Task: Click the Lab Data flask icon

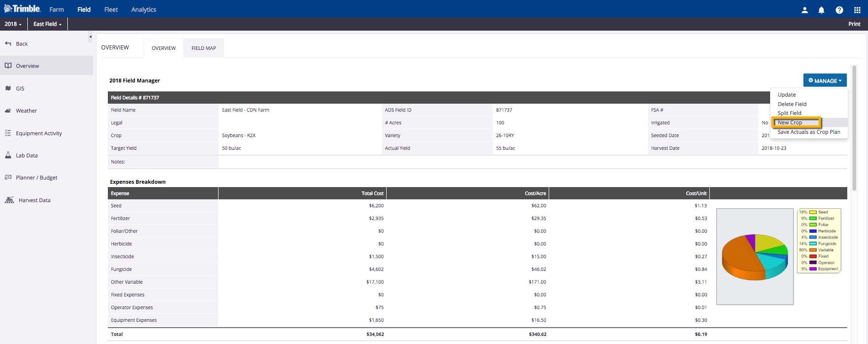Action: pyautogui.click(x=8, y=155)
